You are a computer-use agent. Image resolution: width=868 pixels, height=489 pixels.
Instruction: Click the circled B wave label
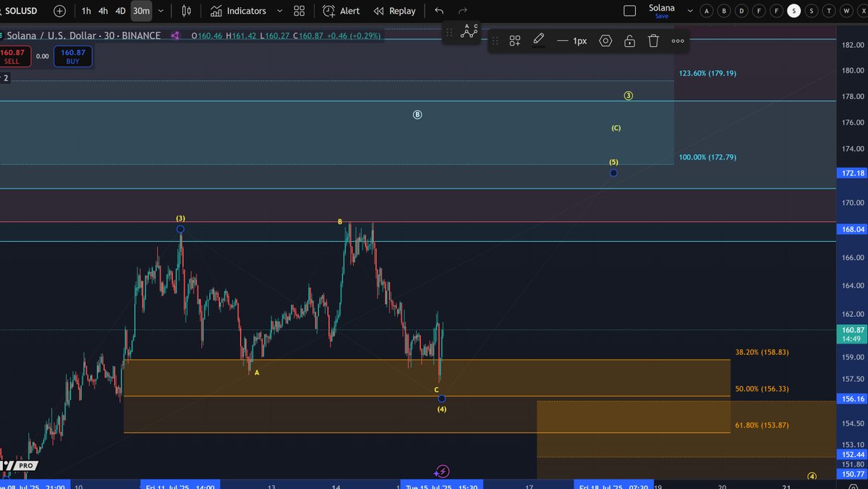click(417, 114)
